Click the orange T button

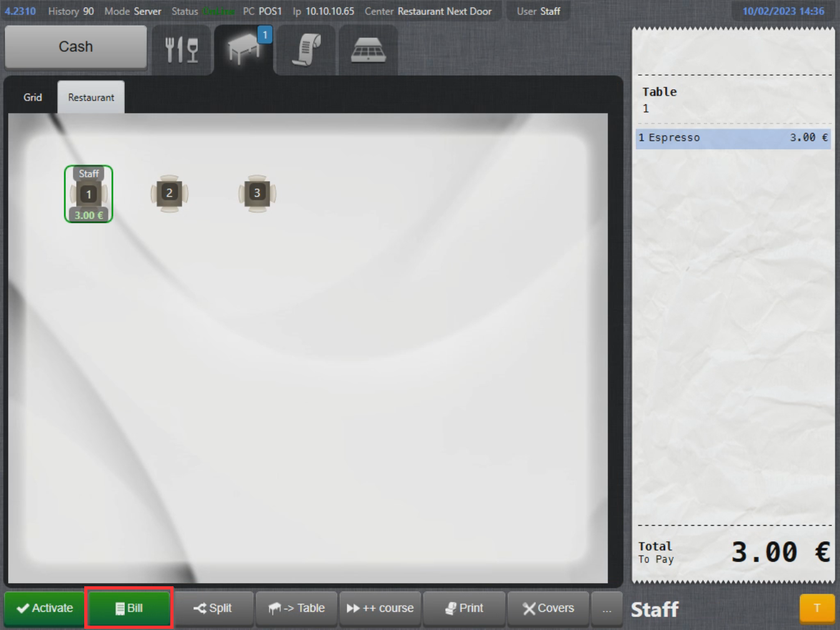click(x=817, y=608)
